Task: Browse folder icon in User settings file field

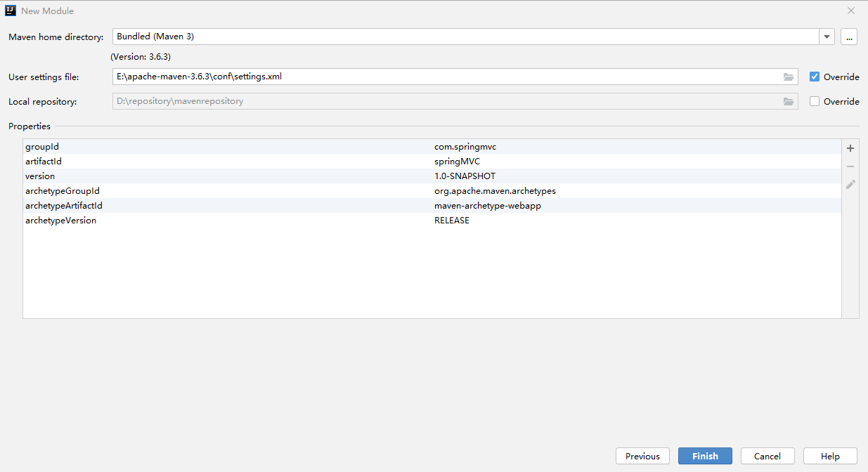Action: click(x=789, y=77)
